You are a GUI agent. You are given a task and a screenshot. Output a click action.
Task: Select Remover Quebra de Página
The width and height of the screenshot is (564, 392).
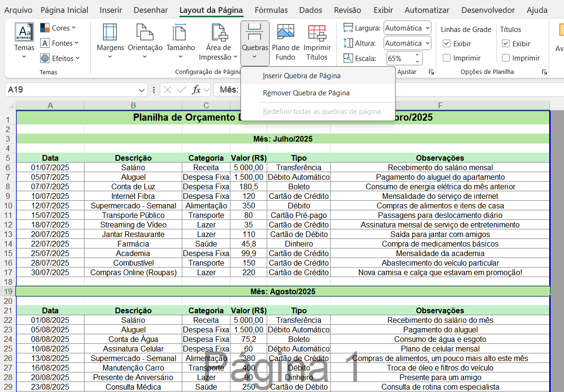tap(306, 93)
